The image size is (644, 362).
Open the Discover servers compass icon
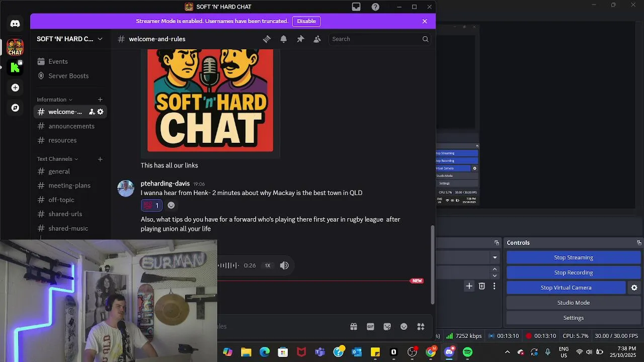15,108
